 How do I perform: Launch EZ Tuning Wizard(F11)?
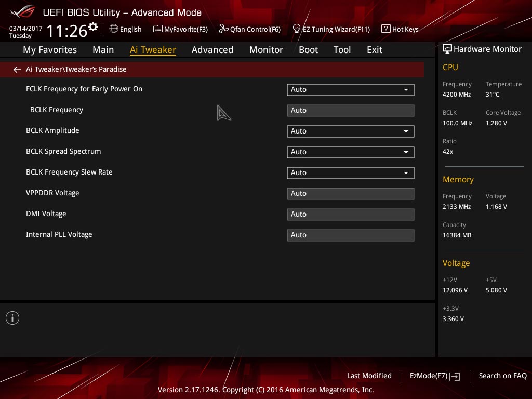[x=336, y=30]
